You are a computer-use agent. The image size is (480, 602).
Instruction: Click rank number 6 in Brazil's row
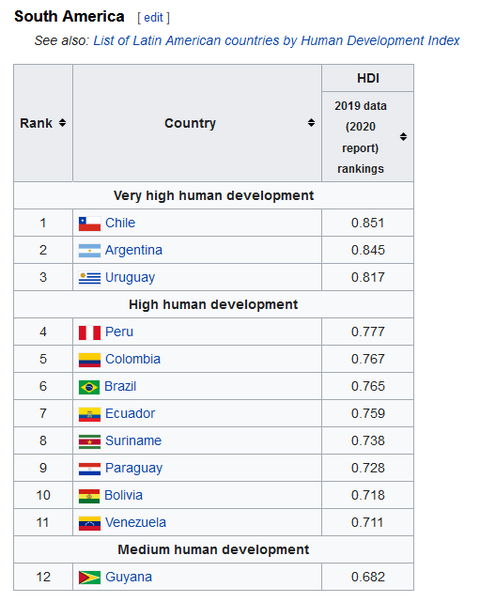point(43,386)
